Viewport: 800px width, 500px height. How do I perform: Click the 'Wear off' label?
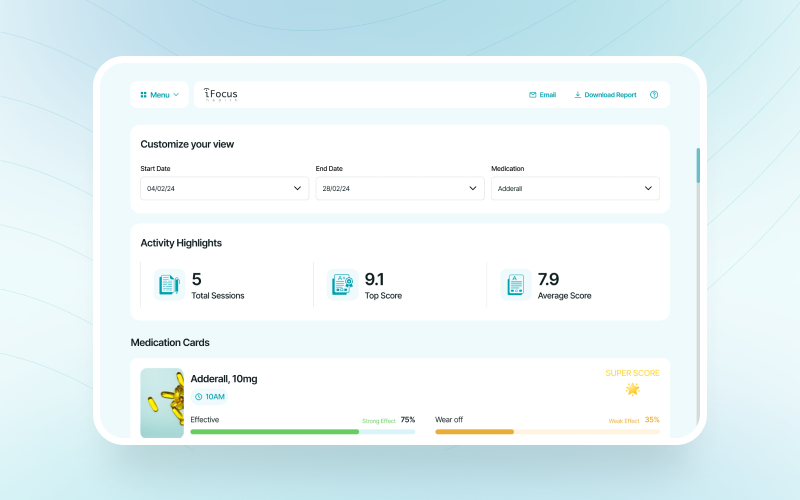(x=449, y=419)
